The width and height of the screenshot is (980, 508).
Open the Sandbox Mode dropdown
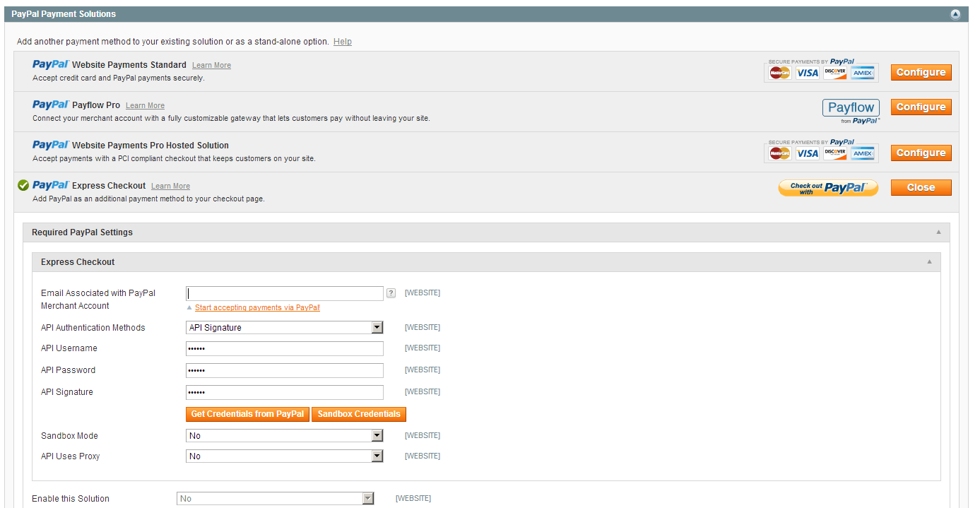coord(285,435)
